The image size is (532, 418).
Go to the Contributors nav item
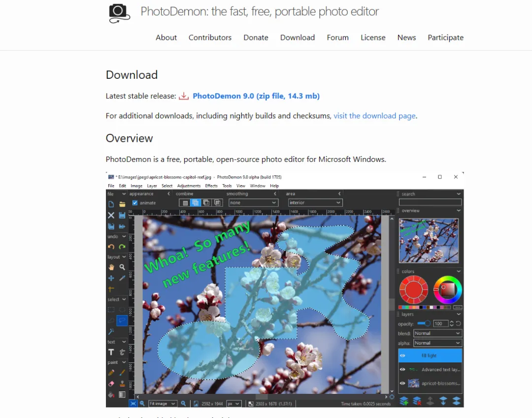210,37
